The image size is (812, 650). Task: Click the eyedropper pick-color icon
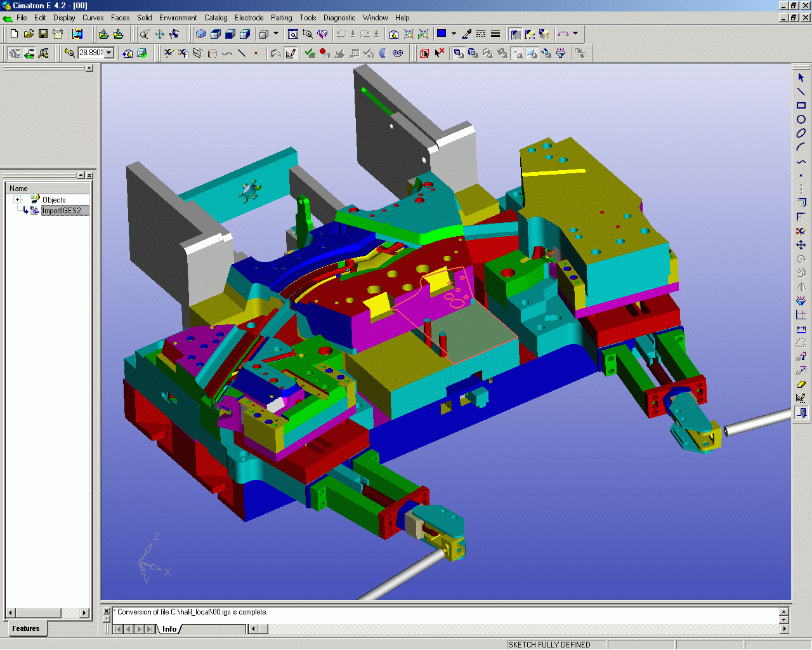point(466,34)
